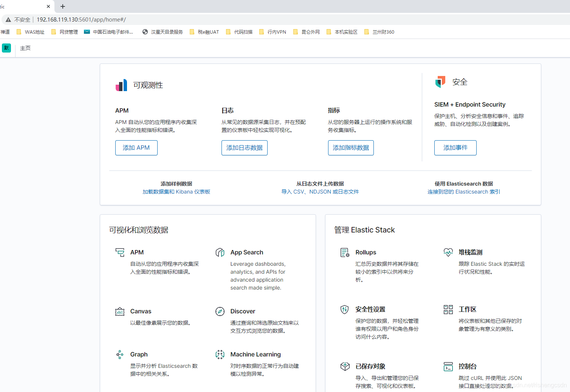Screen dimensions: 570x392
Task: Click the 已保存对象 box icon
Action: point(345,367)
